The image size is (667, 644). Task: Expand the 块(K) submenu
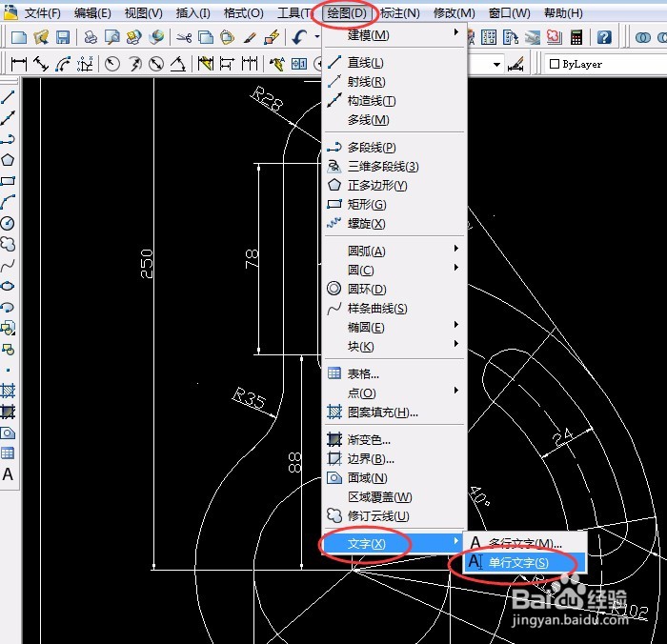456,343
